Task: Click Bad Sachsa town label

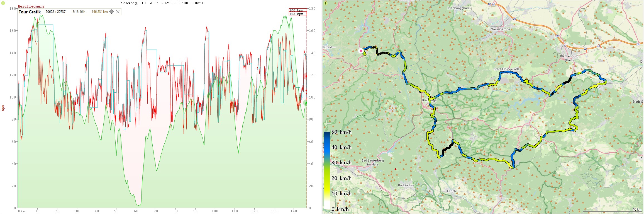Action: (406, 185)
